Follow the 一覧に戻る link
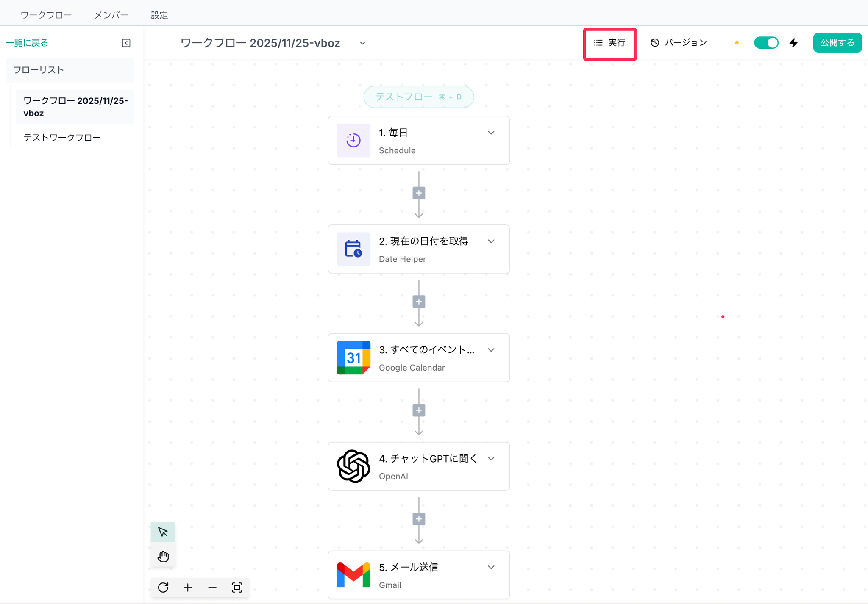The height and width of the screenshot is (604, 868). [27, 43]
